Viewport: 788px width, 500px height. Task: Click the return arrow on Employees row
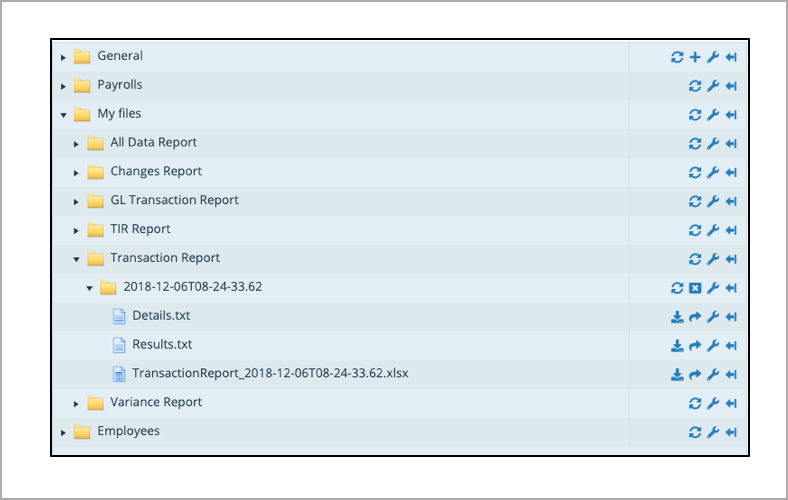pos(731,432)
